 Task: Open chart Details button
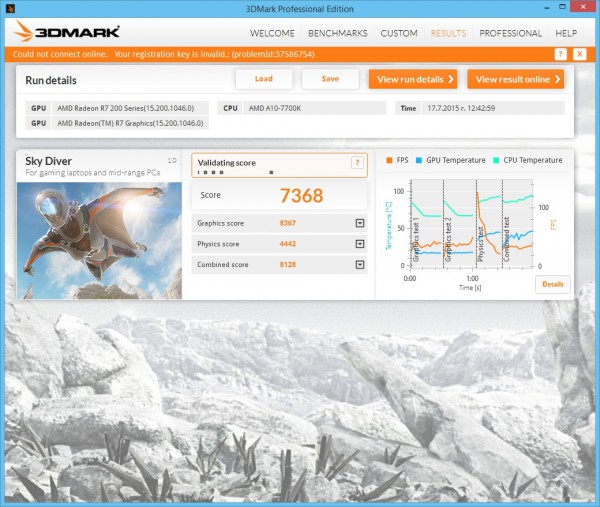click(x=553, y=284)
